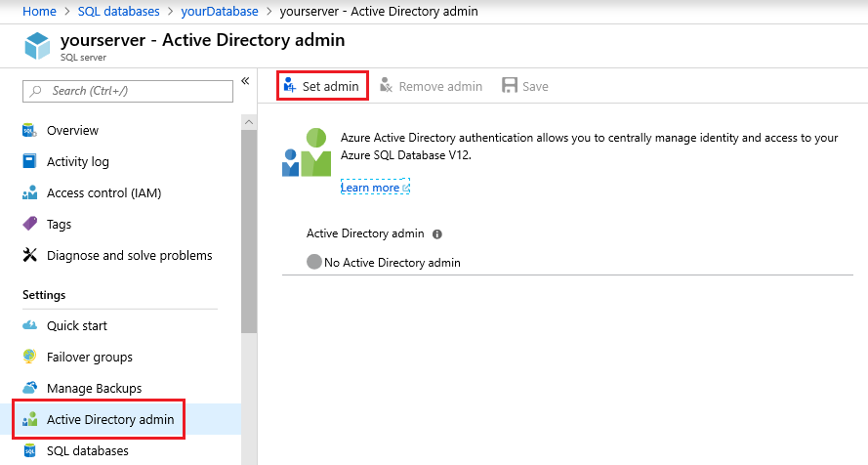Image resolution: width=868 pixels, height=465 pixels.
Task: Click the SQL databases cylinder icon
Action: (x=29, y=450)
